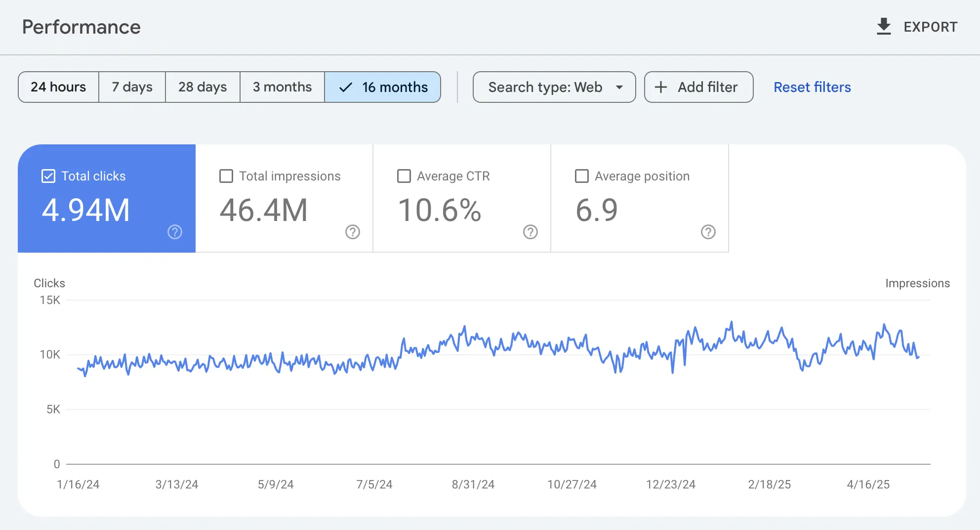Select the 3 months range
The image size is (980, 530).
[282, 87]
